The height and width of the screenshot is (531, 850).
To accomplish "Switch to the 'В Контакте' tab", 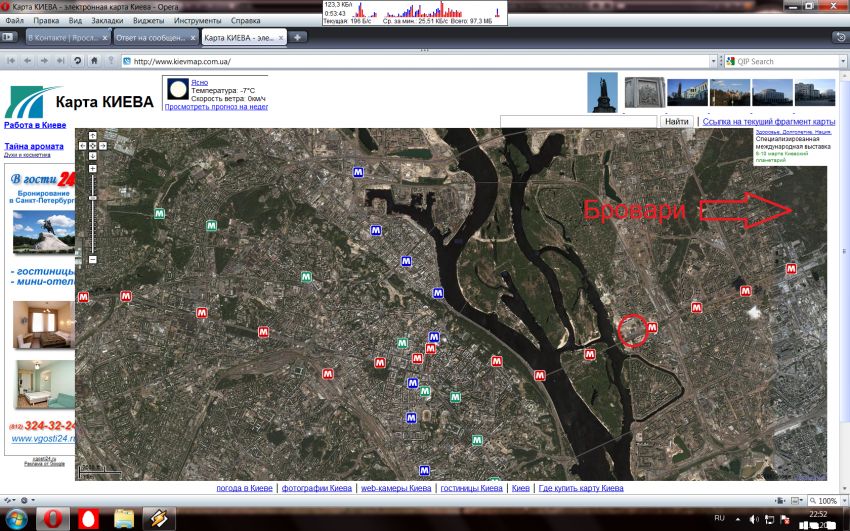I will click(x=62, y=38).
